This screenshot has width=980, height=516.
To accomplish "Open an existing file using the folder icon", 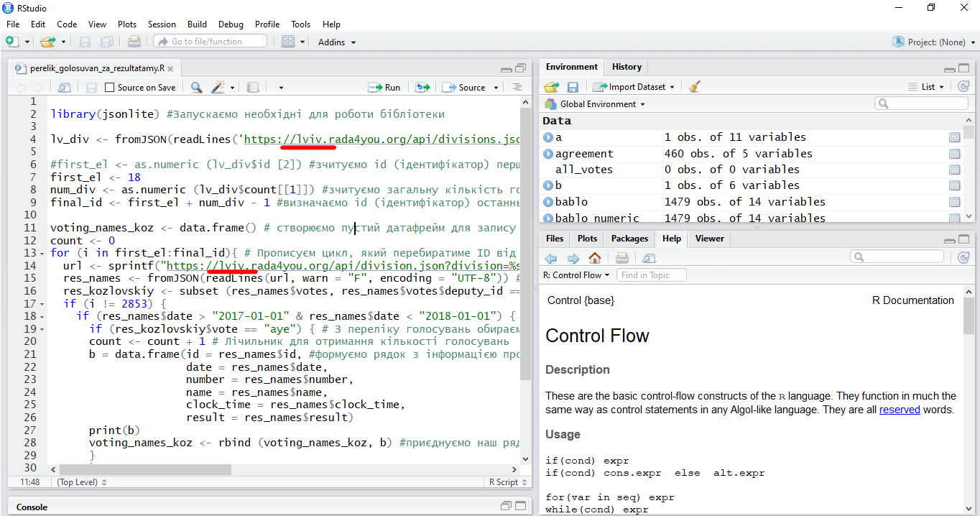I will [x=48, y=42].
